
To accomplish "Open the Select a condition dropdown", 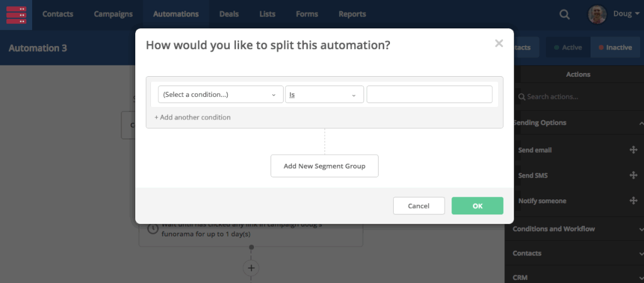I will point(220,94).
